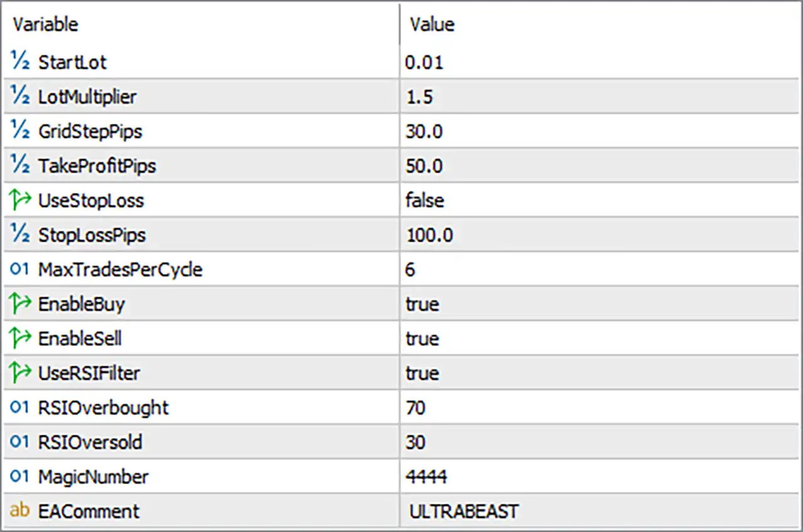Viewport: 803px width, 532px height.
Task: Select the StopLossPips value 100.0
Action: [x=430, y=235]
